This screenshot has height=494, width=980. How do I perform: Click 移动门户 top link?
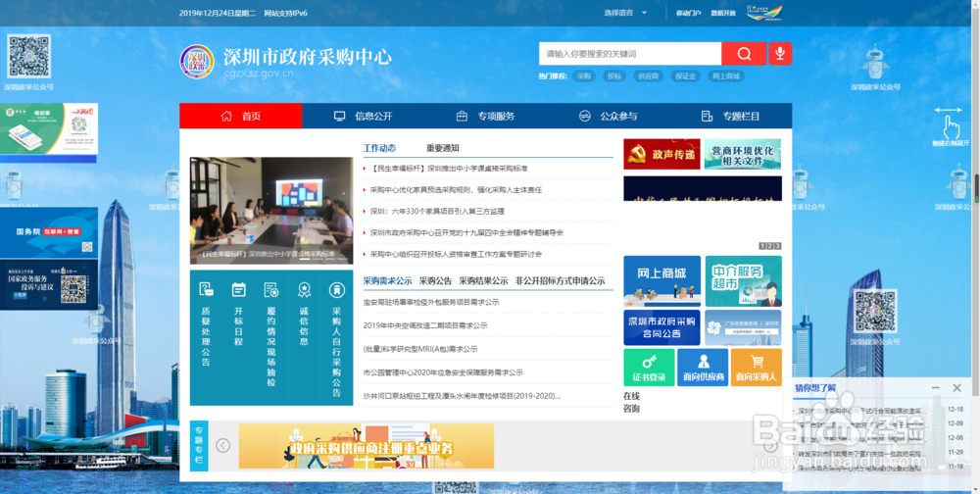tap(688, 13)
